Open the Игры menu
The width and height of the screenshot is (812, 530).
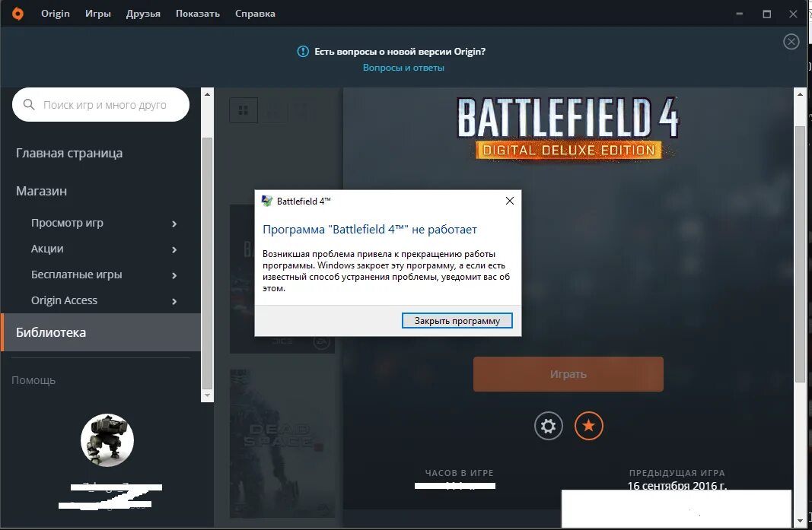pos(98,14)
